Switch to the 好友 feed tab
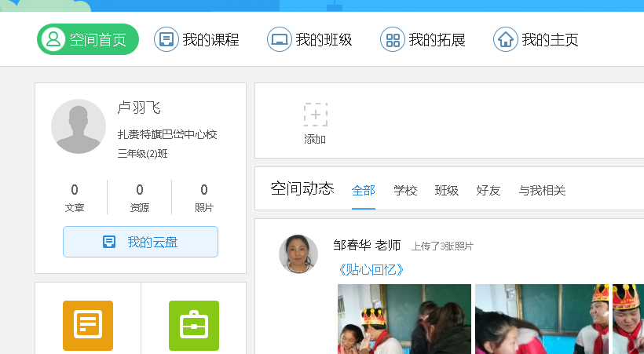 point(488,191)
